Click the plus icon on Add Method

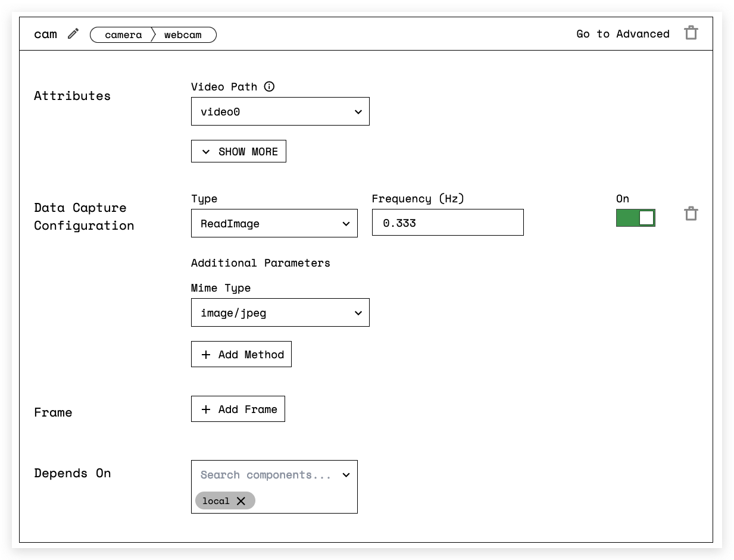coord(206,354)
